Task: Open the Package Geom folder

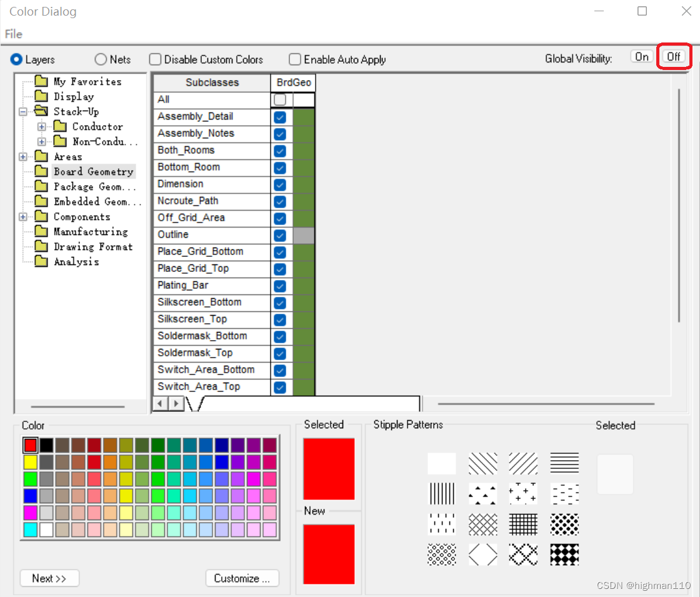Action: pos(85,187)
